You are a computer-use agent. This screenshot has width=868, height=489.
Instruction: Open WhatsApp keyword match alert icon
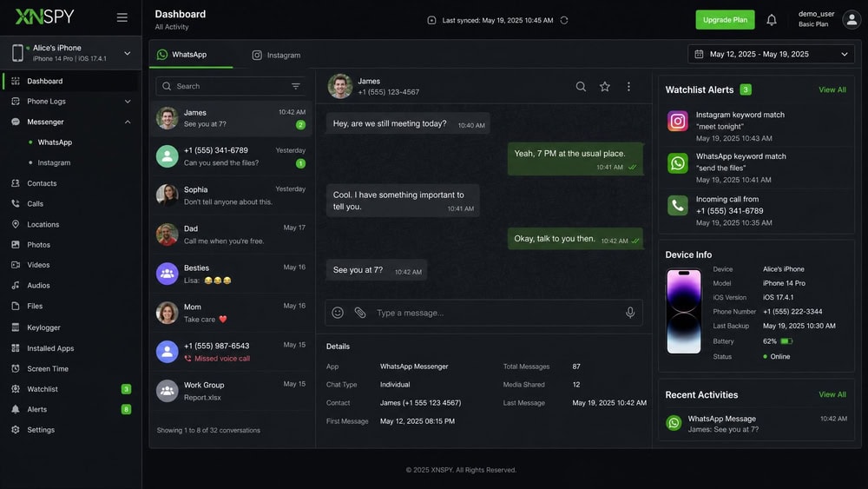coord(678,163)
